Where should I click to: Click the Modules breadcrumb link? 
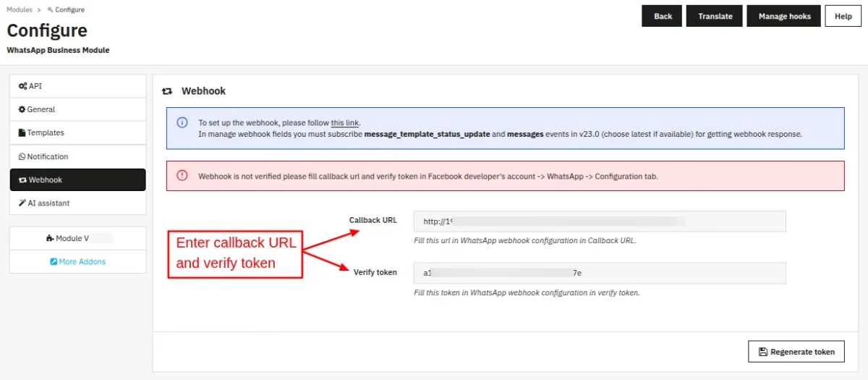coord(20,9)
